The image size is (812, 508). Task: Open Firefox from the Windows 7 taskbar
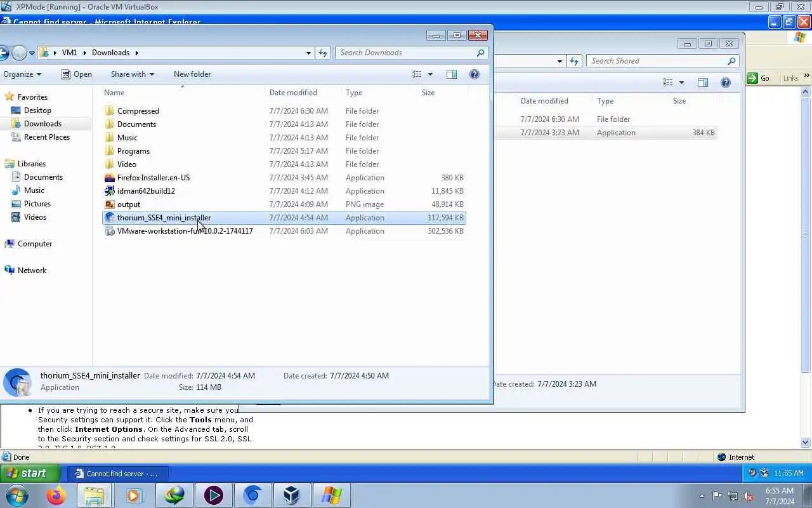coord(56,495)
